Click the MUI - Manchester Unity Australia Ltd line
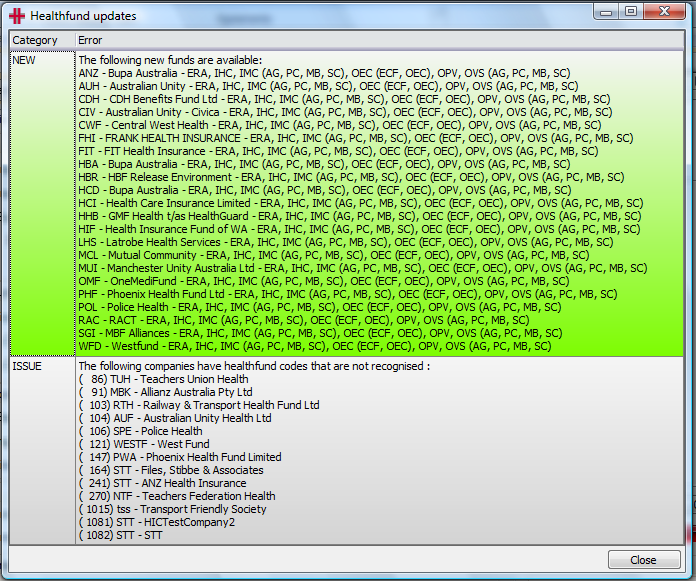 point(363,269)
